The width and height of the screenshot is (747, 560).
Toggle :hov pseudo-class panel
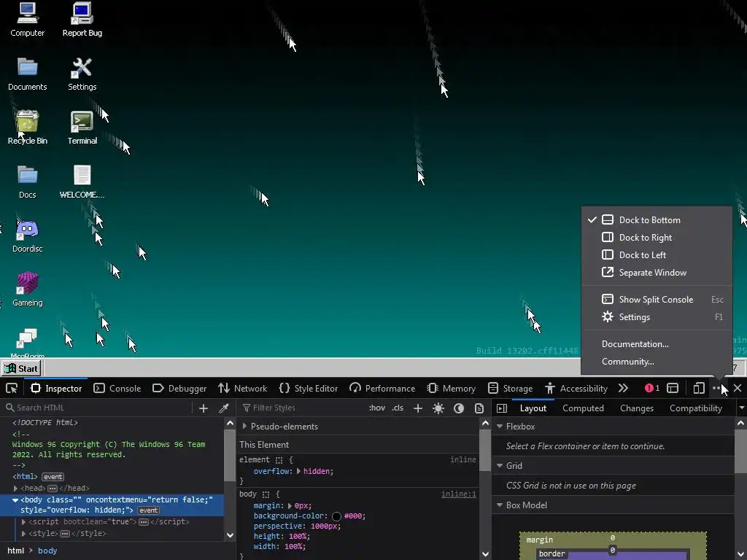tap(377, 408)
